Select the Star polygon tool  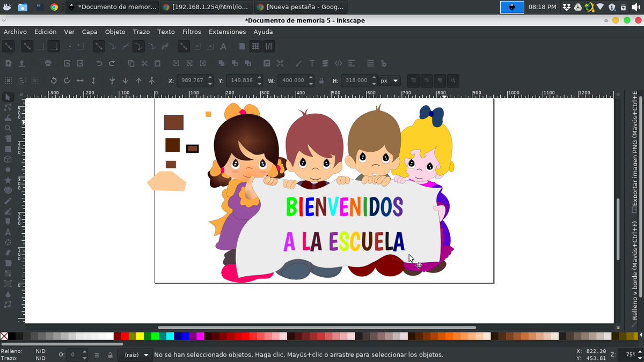coord(8,180)
